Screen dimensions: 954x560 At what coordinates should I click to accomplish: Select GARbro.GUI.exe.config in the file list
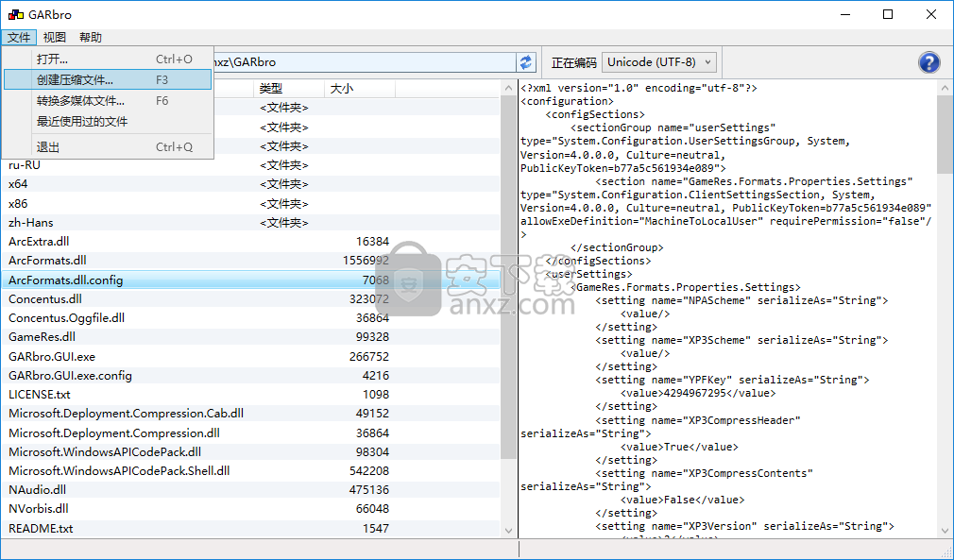(x=250, y=375)
